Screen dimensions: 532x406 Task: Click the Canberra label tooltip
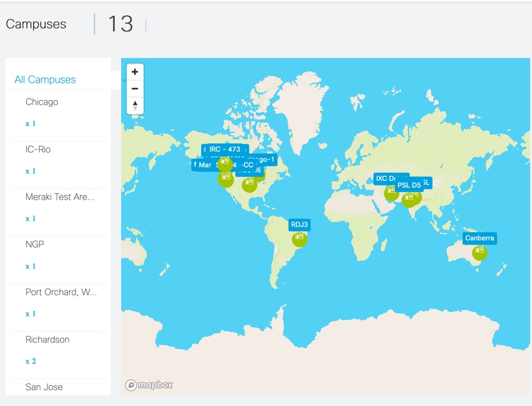coord(479,238)
